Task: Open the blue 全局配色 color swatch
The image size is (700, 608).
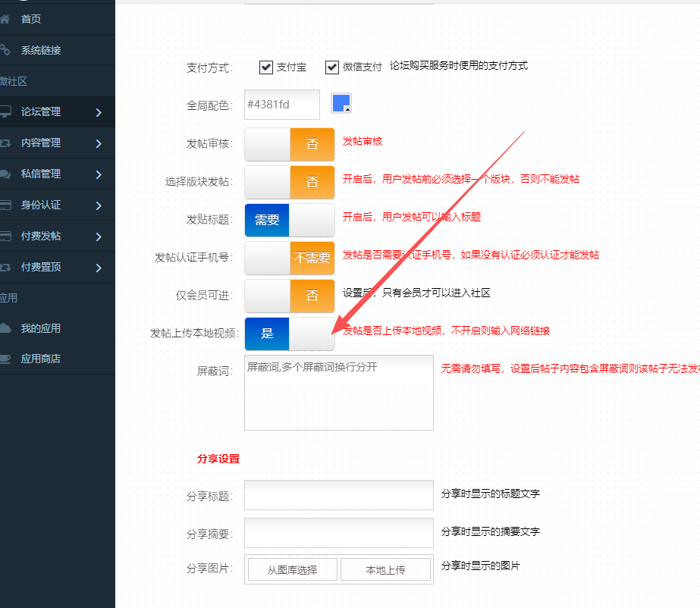Action: 341,104
